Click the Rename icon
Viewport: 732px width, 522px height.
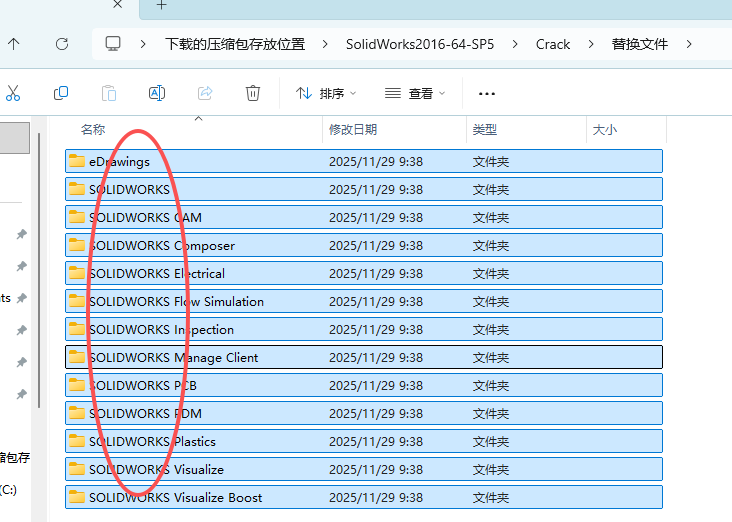coord(157,93)
